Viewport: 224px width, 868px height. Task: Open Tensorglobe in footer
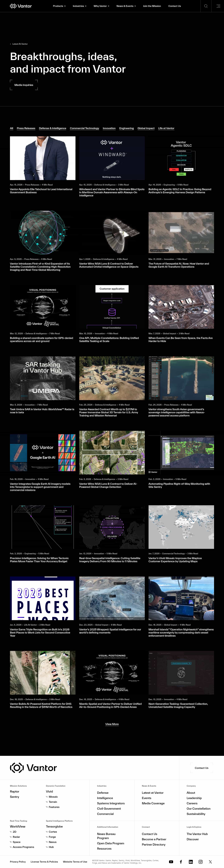[x=54, y=827]
